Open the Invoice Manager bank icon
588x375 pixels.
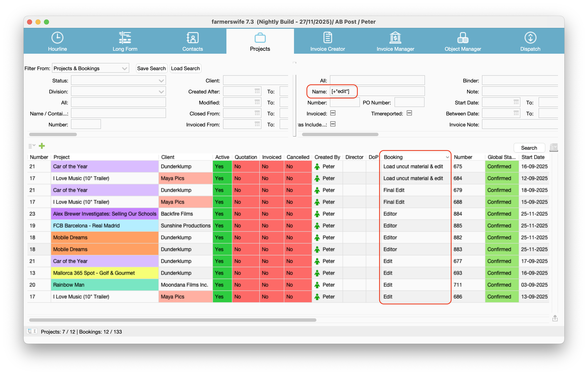click(395, 38)
